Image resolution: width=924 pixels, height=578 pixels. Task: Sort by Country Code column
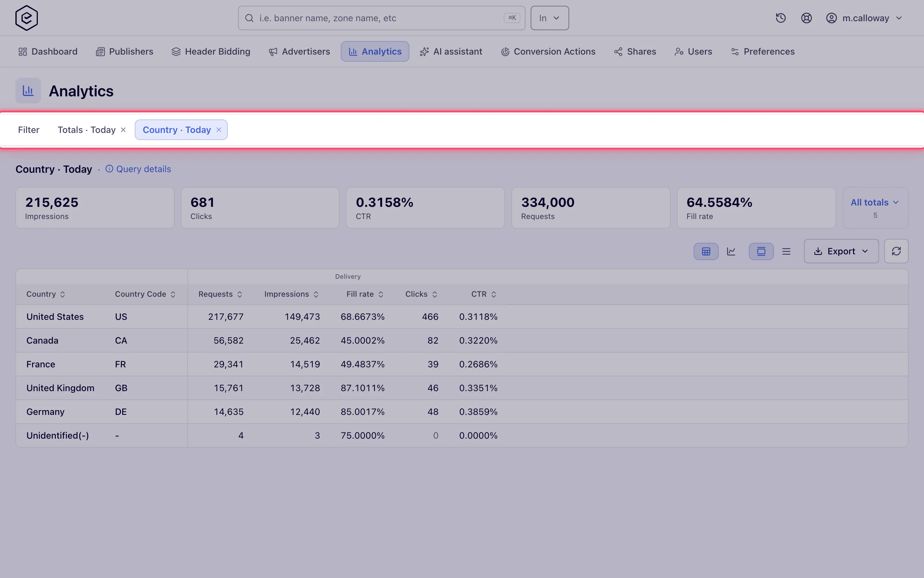145,294
